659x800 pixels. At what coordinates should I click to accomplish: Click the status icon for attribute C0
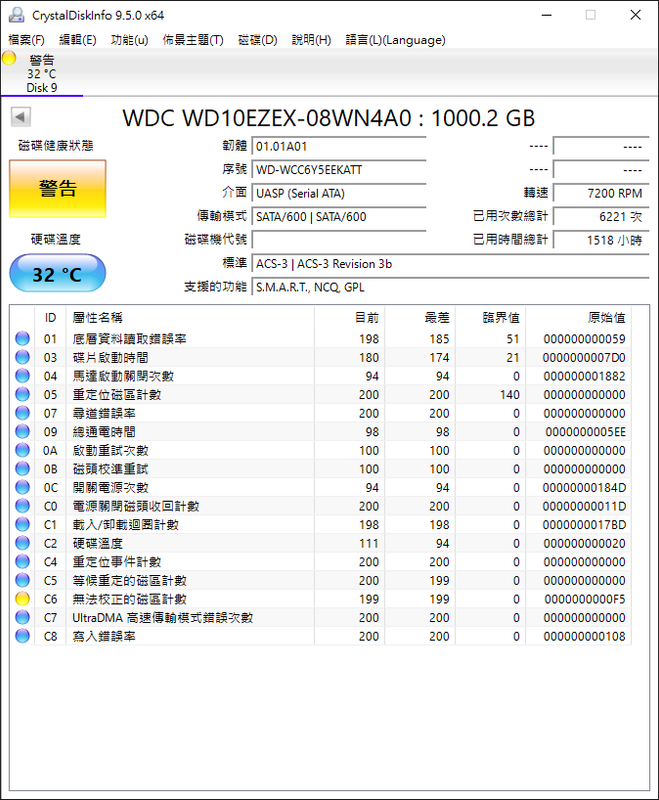pos(22,506)
